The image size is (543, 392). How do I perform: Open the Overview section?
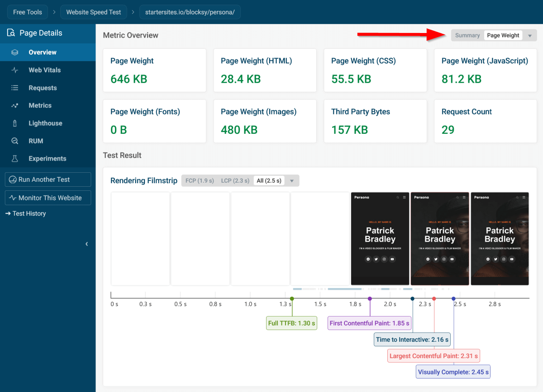[x=48, y=52]
